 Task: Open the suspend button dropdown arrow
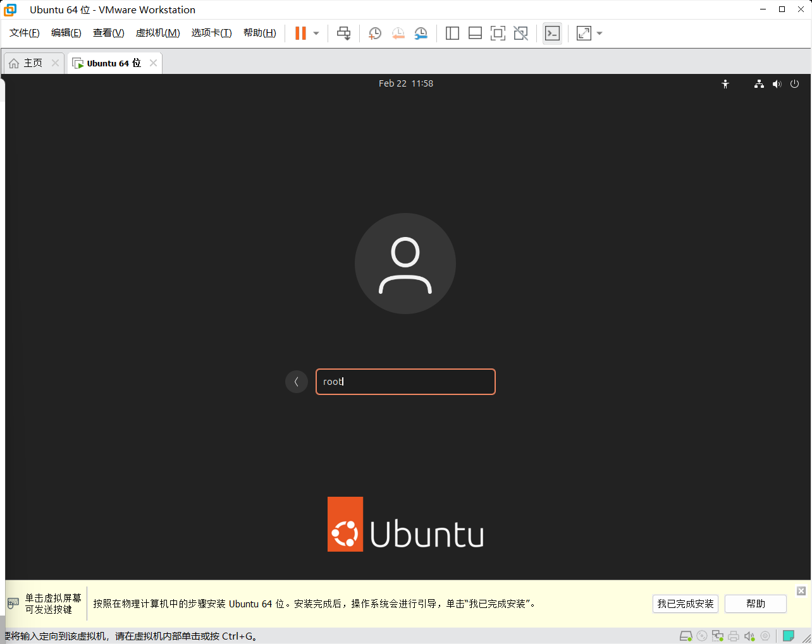click(x=314, y=33)
